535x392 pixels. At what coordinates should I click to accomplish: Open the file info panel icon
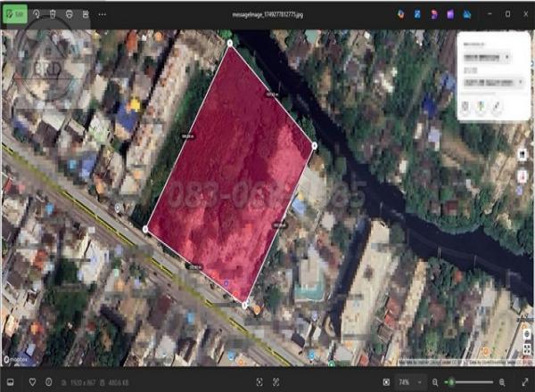(49, 381)
